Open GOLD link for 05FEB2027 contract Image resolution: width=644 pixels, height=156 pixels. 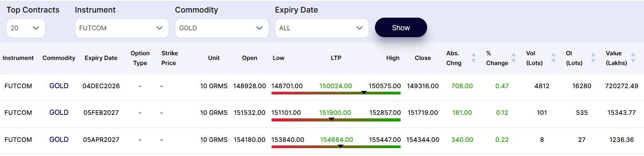point(59,112)
